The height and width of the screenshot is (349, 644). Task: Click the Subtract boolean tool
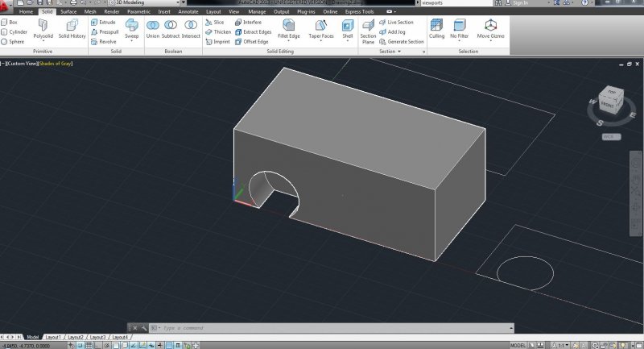(x=171, y=29)
